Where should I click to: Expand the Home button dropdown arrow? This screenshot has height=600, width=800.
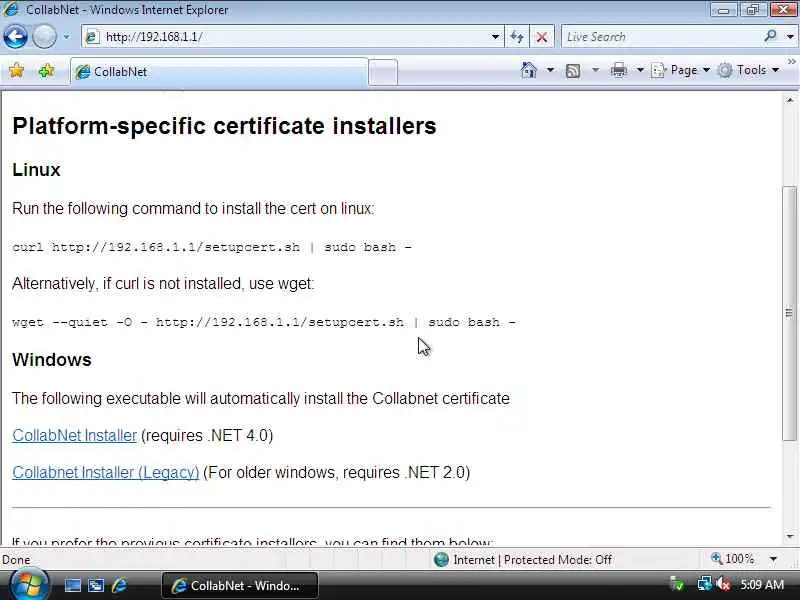(x=550, y=70)
